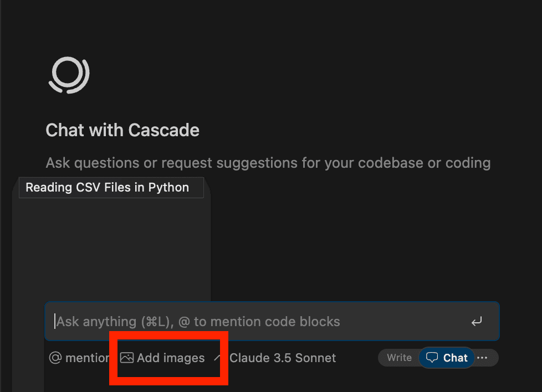Switch Cascade to Write mode
Screen dimensions: 542x392
399,358
